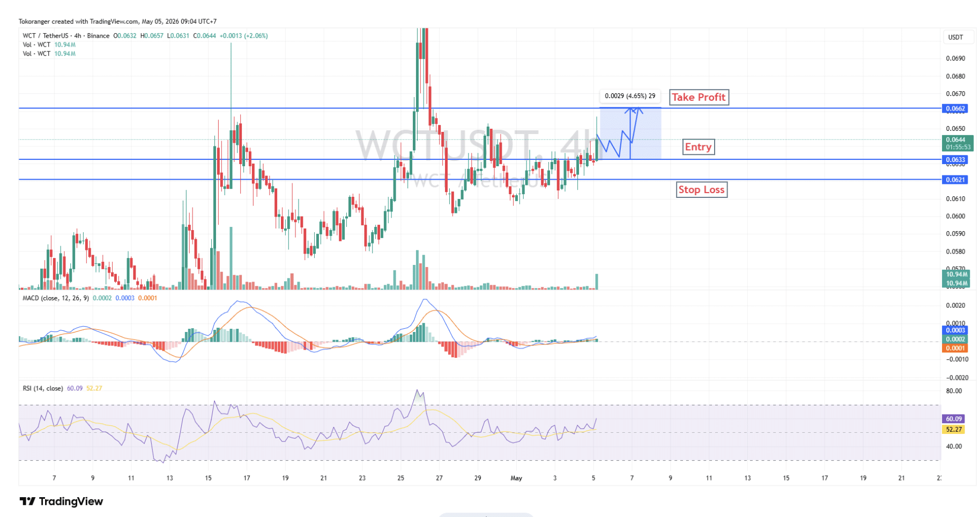
Task: Click the blue projected price arrow
Action: (x=620, y=133)
